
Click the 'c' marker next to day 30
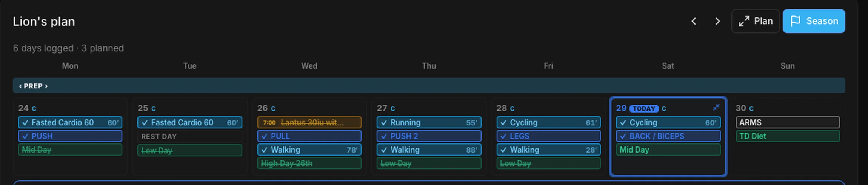pos(751,108)
